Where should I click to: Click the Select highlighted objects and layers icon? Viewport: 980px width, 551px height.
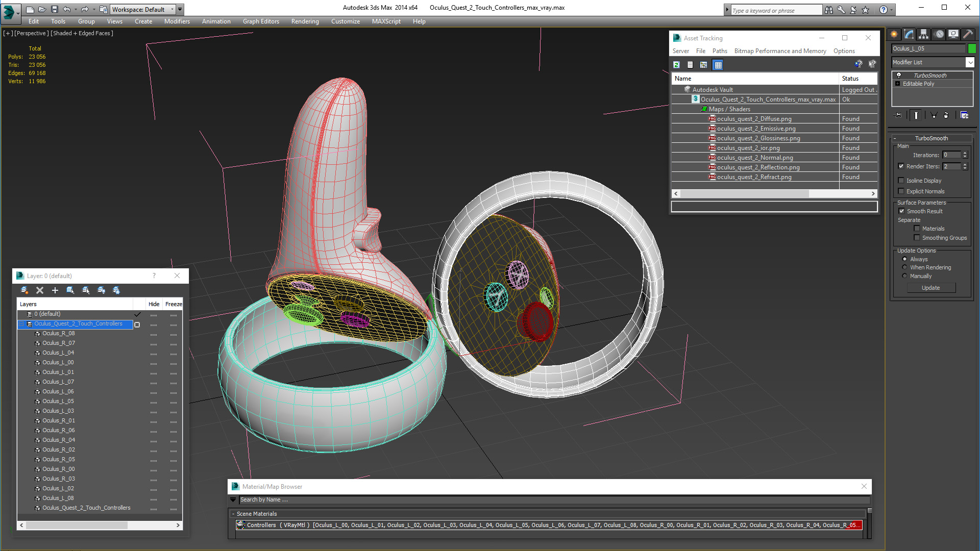pyautogui.click(x=70, y=290)
